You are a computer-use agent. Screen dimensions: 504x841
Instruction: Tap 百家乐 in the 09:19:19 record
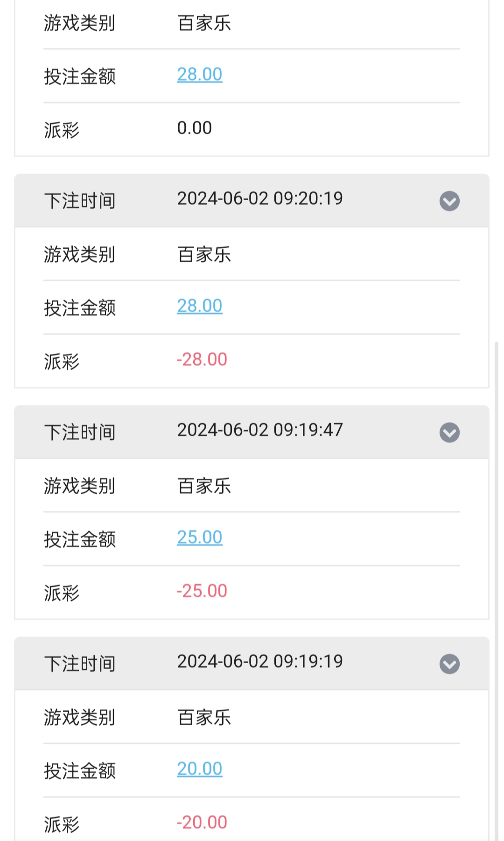pyautogui.click(x=204, y=718)
